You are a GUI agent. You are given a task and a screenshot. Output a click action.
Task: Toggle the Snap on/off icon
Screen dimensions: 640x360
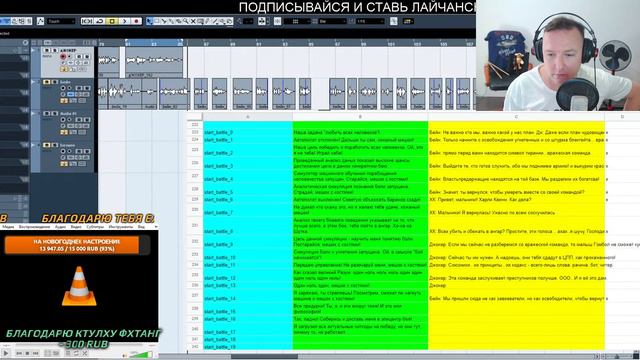tap(278, 21)
